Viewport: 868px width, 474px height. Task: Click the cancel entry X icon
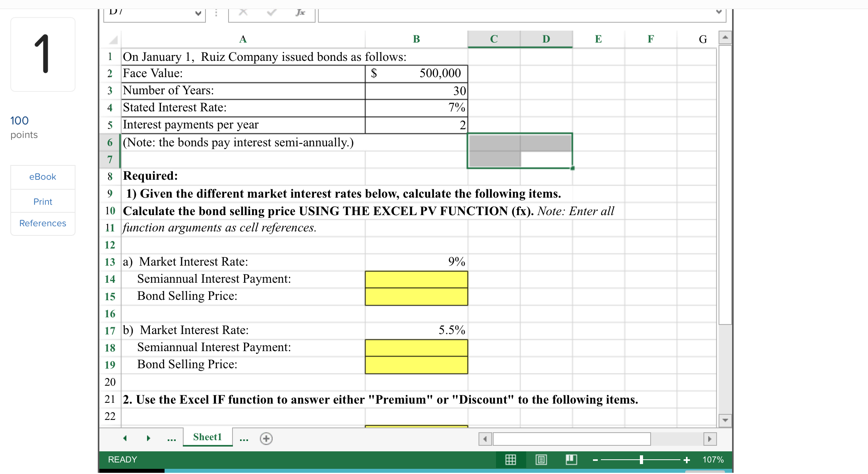tap(243, 13)
